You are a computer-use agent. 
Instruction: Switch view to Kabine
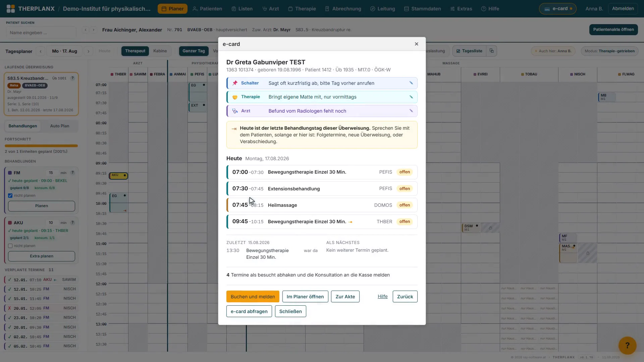(160, 51)
